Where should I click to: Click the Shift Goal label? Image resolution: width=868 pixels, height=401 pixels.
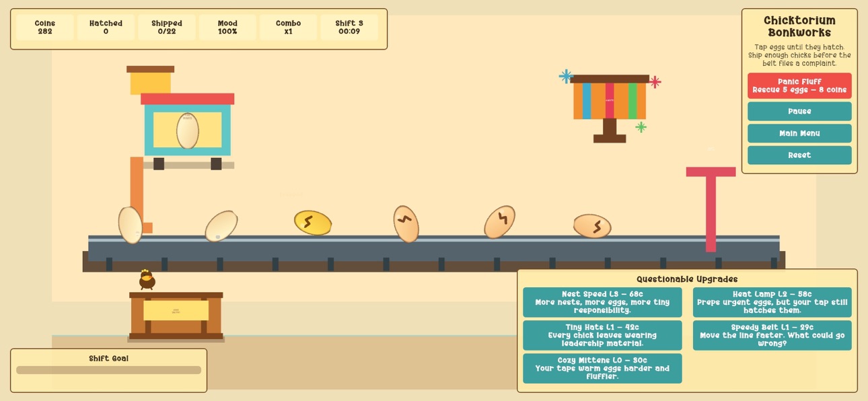(x=108, y=359)
